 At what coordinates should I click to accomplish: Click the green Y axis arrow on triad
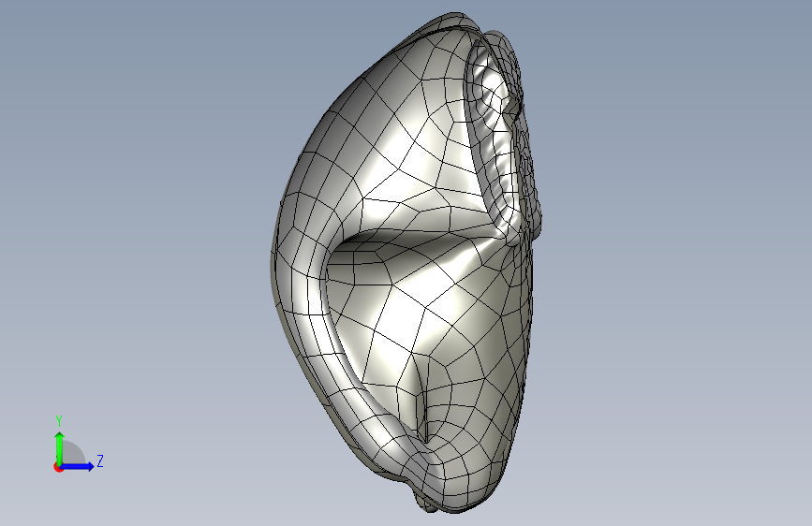click(60, 448)
